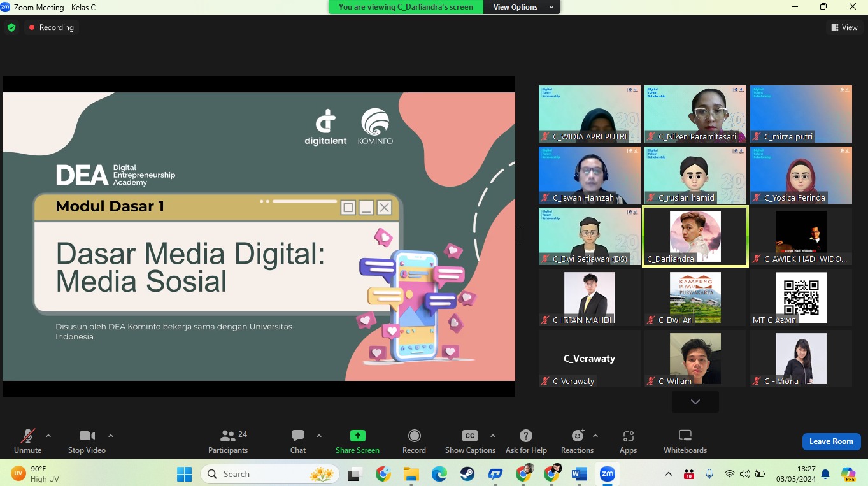Screen dimensions: 868x486
Task: Open the Participants panel
Action: pos(227,440)
